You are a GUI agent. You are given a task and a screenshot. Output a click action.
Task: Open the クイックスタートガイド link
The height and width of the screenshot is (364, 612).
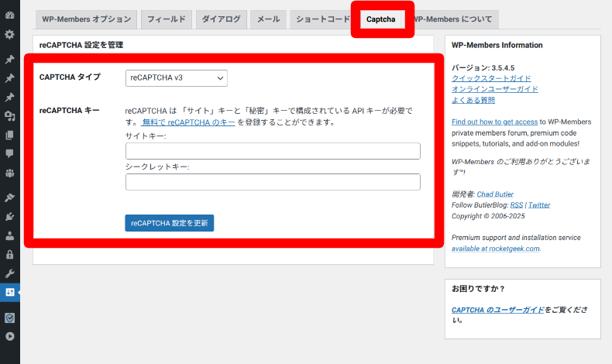491,78
